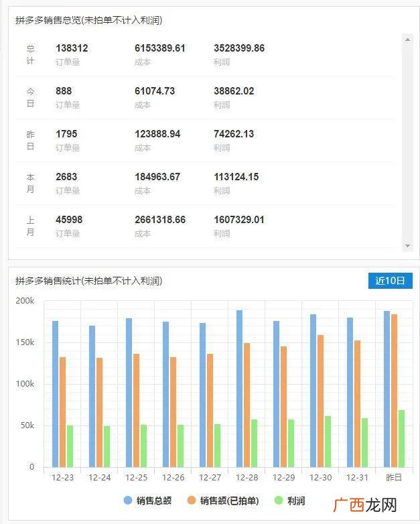
Task: Click the 近10日 button
Action: (390, 280)
